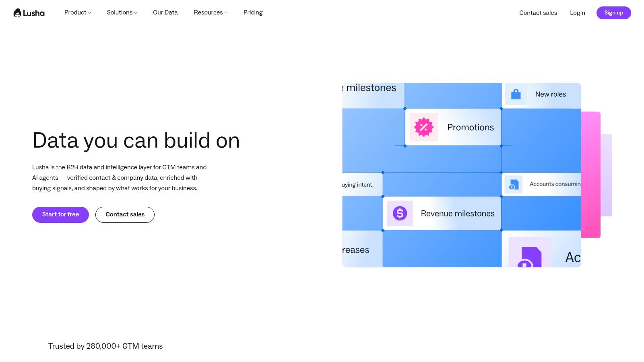644x362 pixels.
Task: Select the Revenue milestones card label
Action: click(458, 214)
